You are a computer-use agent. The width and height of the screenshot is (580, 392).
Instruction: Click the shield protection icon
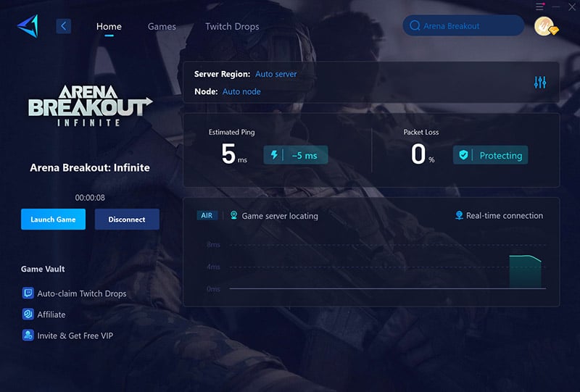tap(463, 154)
